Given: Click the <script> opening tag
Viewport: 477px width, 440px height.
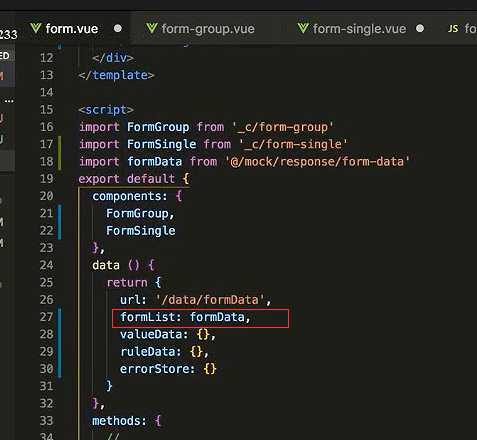Looking at the screenshot, I should [x=106, y=110].
